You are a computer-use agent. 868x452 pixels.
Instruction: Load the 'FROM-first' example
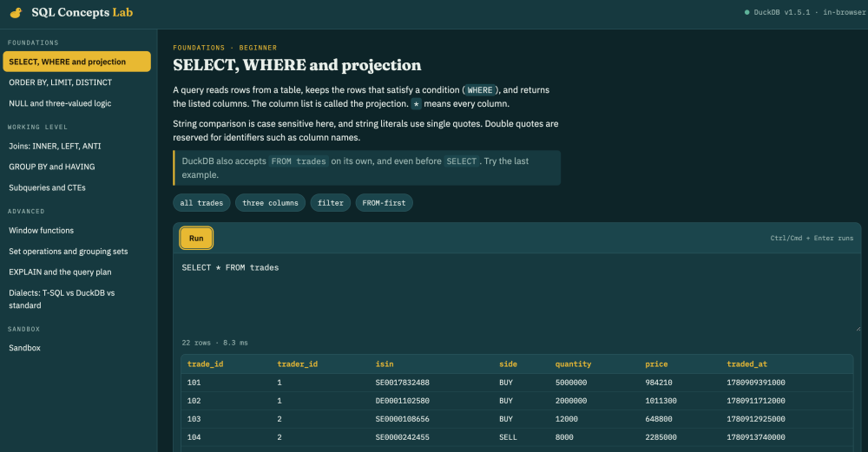coord(384,203)
